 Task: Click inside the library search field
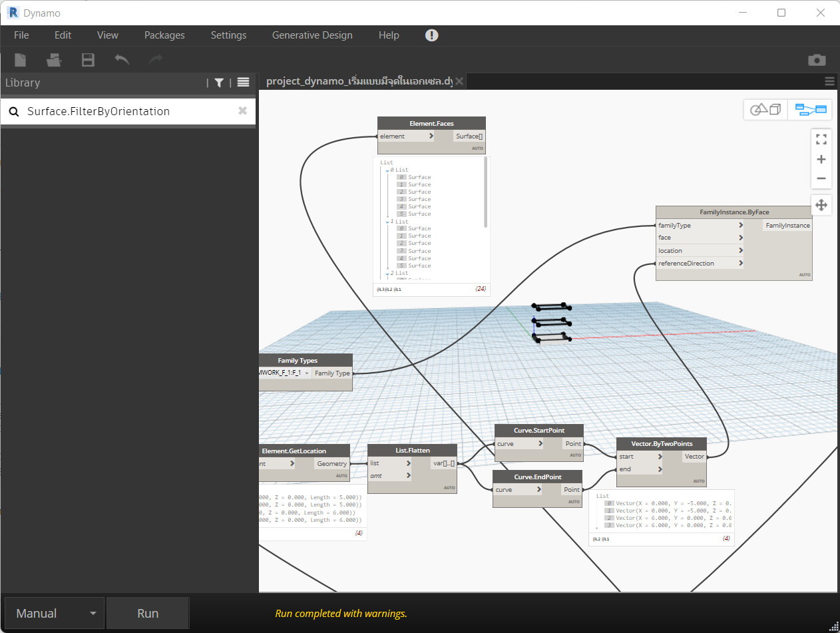click(120, 110)
